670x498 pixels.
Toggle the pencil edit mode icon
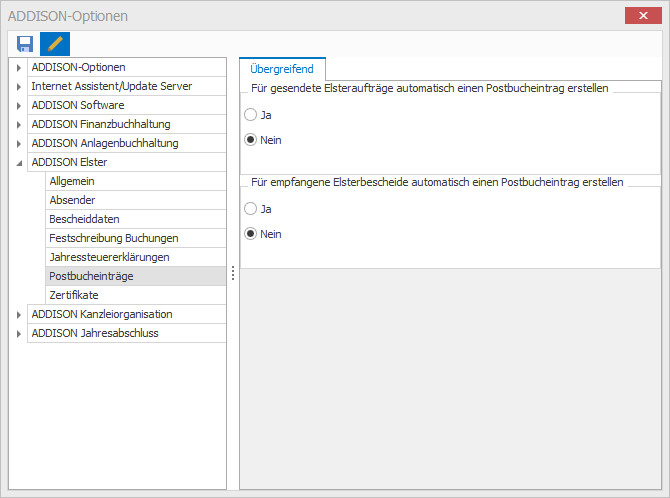[55, 44]
